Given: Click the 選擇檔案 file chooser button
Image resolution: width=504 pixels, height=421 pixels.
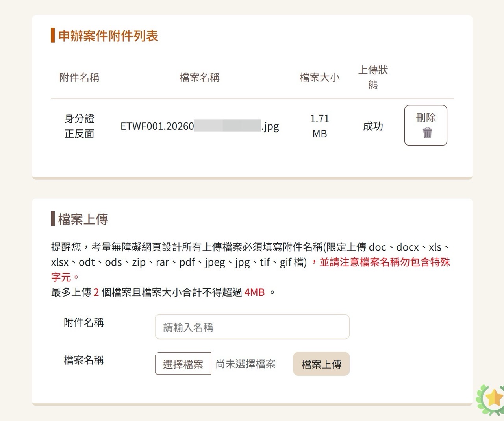Looking at the screenshot, I should (183, 364).
